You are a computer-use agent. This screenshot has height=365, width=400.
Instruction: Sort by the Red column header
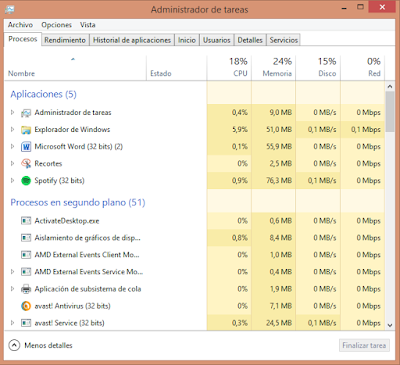point(374,73)
